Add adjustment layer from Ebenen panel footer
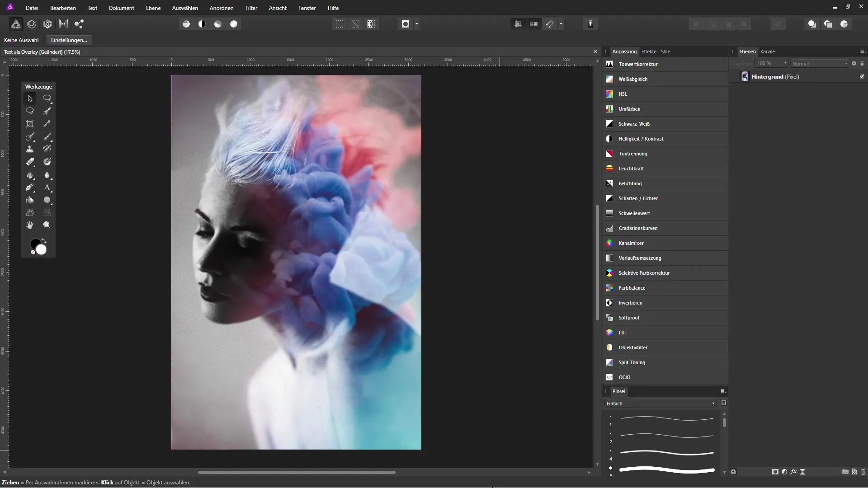The height and width of the screenshot is (488, 868). [784, 472]
